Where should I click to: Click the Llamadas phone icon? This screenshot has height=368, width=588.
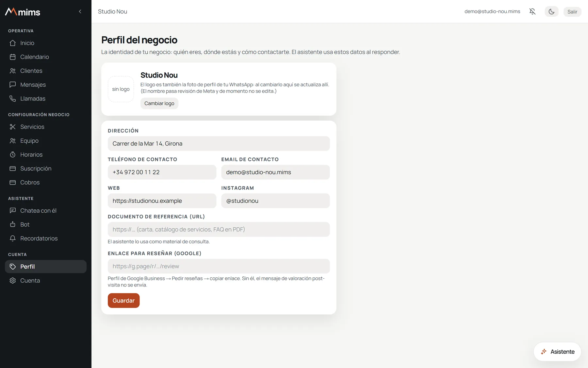(13, 98)
